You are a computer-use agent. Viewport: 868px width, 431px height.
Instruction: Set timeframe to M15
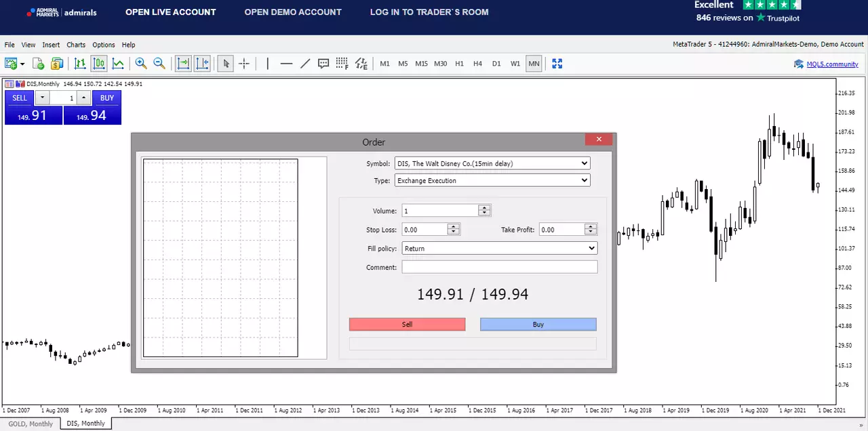pyautogui.click(x=421, y=64)
